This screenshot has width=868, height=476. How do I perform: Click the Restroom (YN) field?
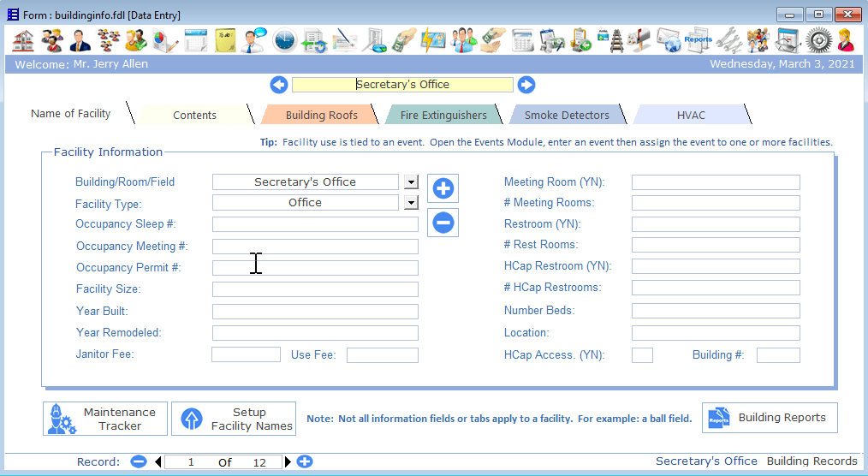coord(716,224)
